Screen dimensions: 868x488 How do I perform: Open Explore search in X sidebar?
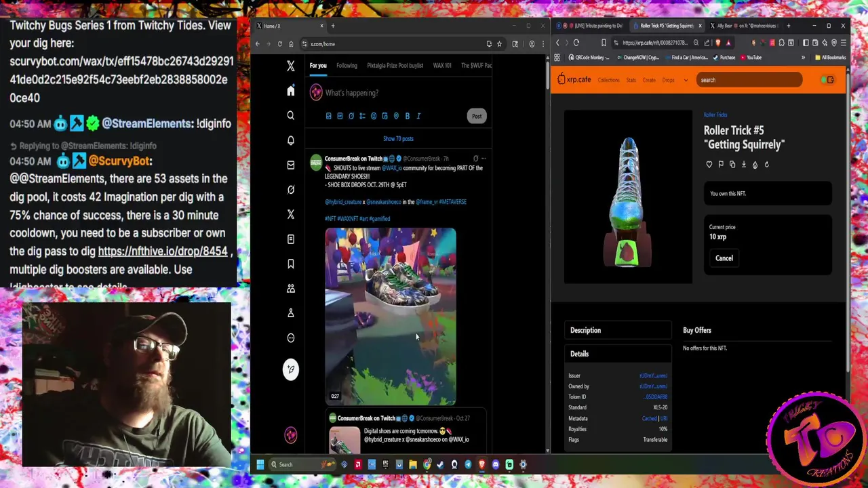point(290,116)
